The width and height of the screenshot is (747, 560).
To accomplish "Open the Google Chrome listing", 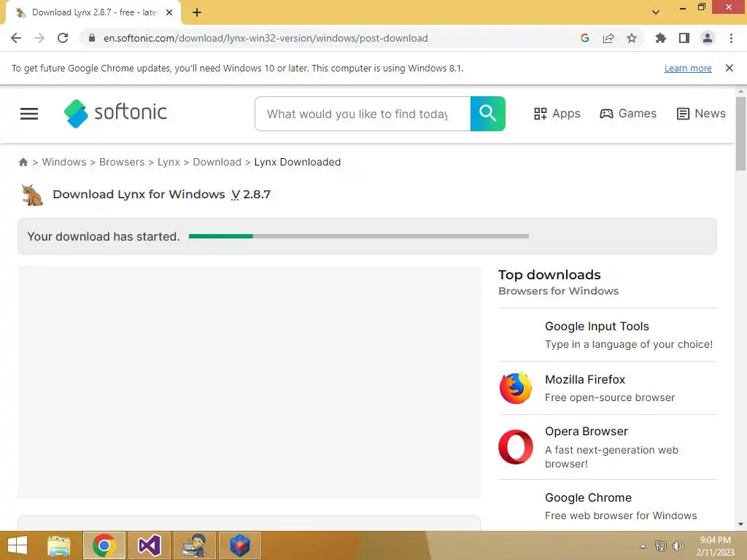I will [x=608, y=506].
